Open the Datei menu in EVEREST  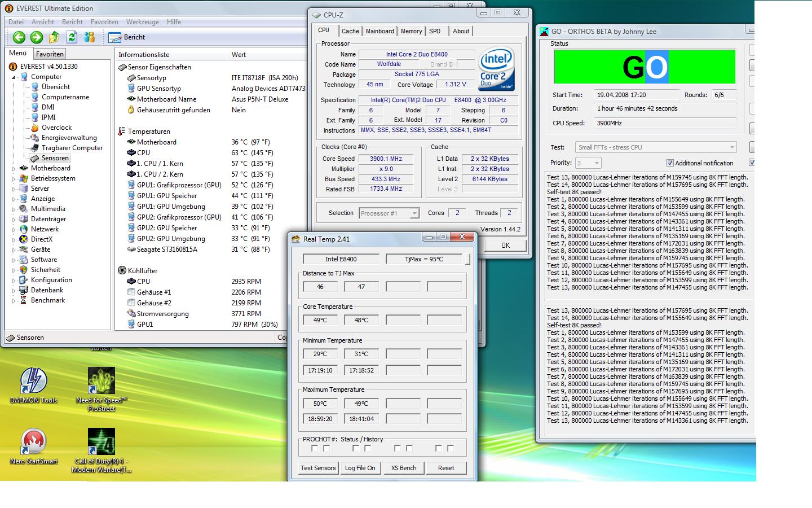(16, 22)
